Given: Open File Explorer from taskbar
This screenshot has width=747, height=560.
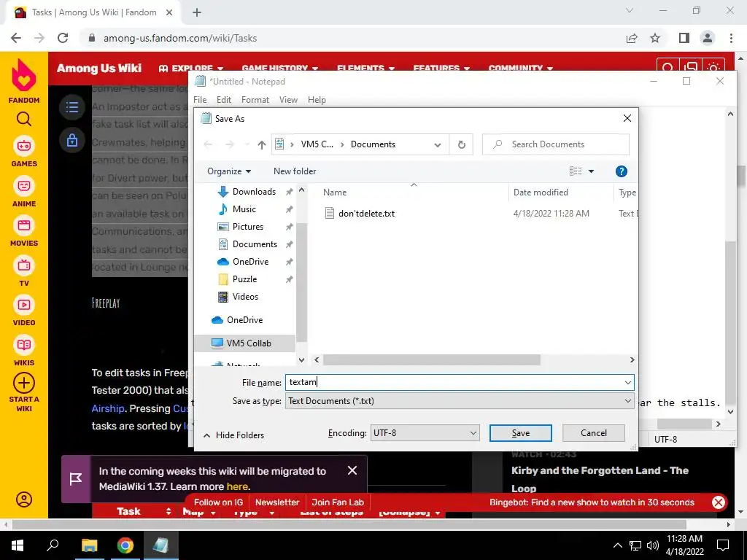Looking at the screenshot, I should point(89,545).
